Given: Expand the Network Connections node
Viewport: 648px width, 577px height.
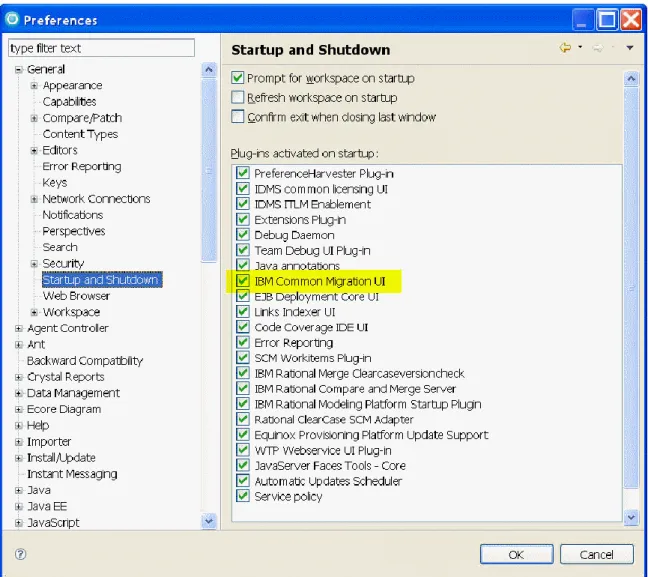Looking at the screenshot, I should (x=34, y=199).
